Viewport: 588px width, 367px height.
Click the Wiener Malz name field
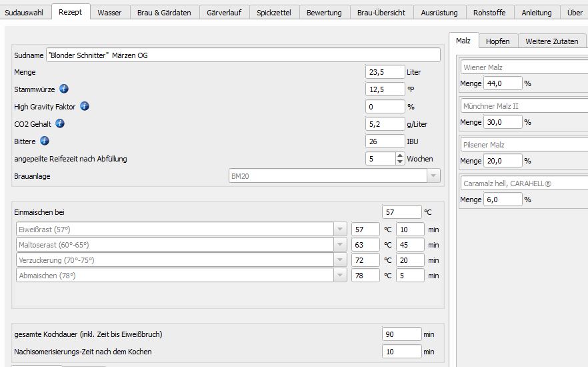tap(524, 67)
